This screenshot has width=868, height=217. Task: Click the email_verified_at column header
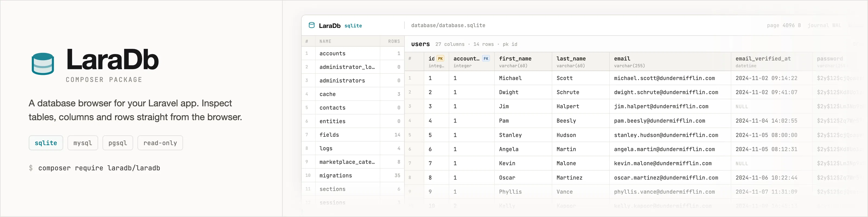coord(772,62)
